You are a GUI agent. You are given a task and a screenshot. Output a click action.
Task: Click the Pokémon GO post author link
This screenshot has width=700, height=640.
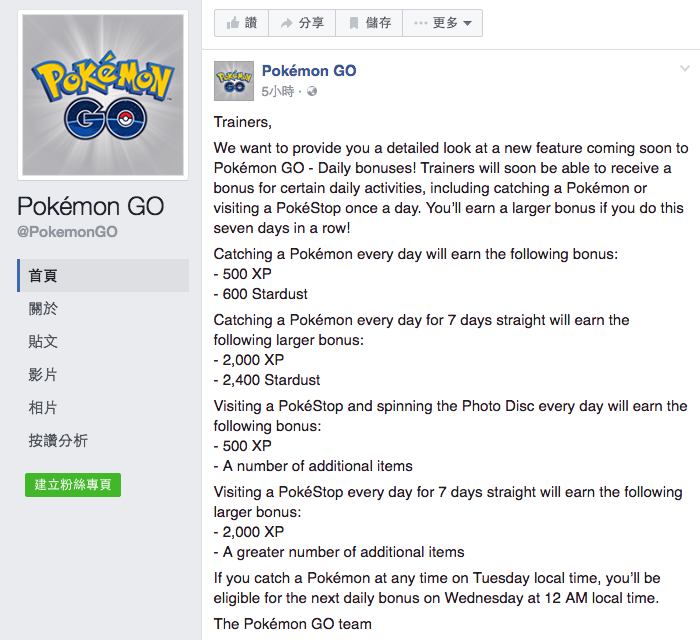coord(308,71)
